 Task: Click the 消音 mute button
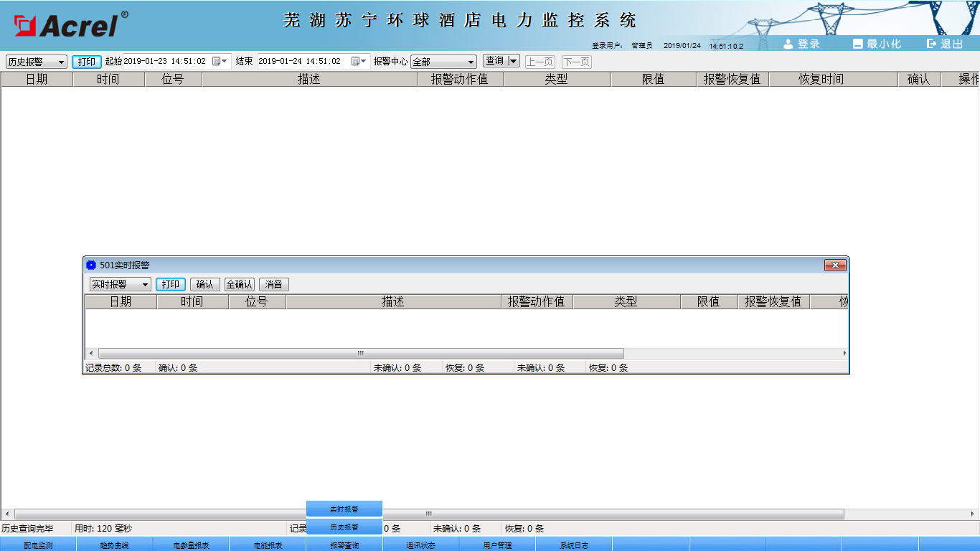[273, 285]
